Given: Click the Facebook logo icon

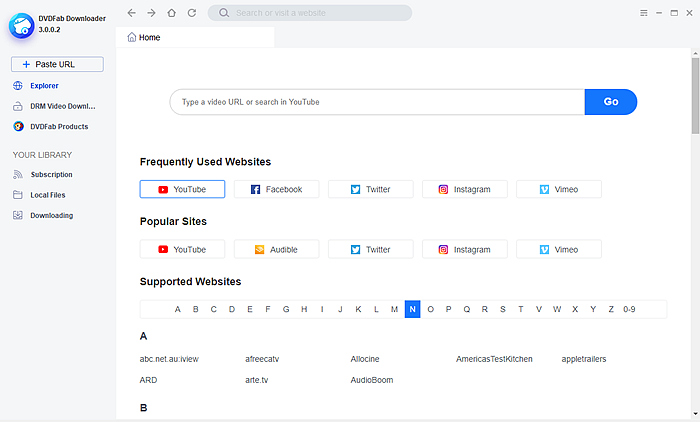Looking at the screenshot, I should (x=255, y=189).
